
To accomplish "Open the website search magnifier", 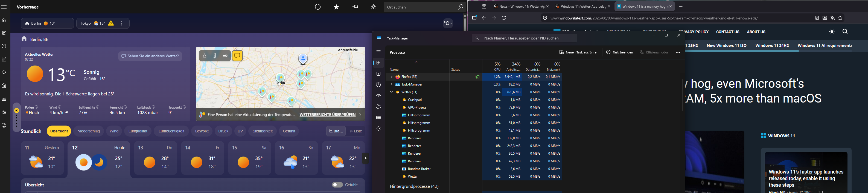I will [845, 32].
